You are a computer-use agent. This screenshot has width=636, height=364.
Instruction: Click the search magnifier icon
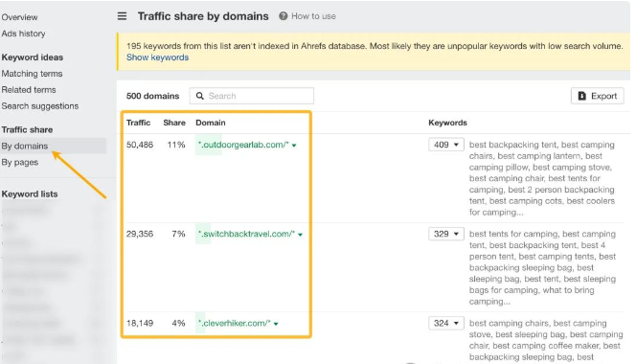[x=199, y=96]
